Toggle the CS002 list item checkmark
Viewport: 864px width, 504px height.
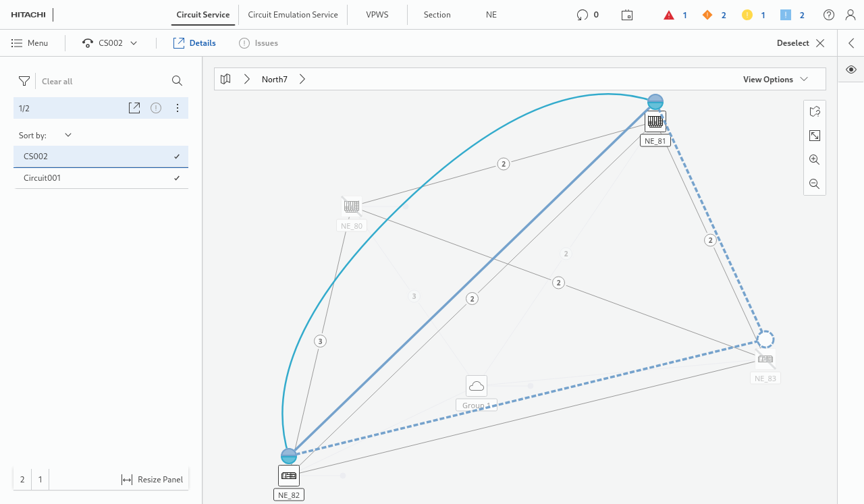pyautogui.click(x=177, y=157)
